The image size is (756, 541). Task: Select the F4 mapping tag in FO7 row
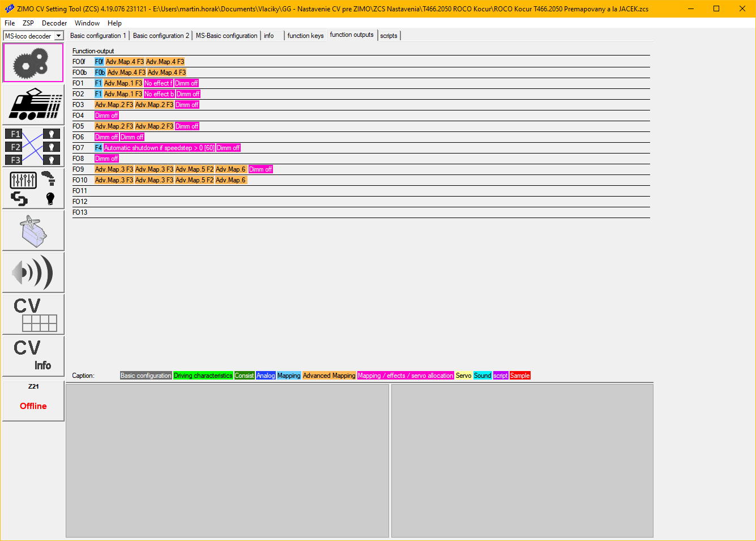click(99, 148)
